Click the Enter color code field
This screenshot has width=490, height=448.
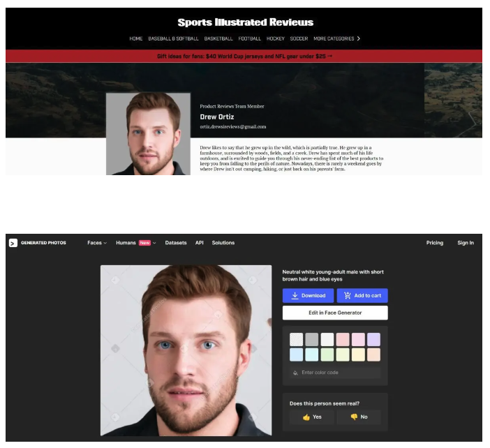(x=339, y=373)
